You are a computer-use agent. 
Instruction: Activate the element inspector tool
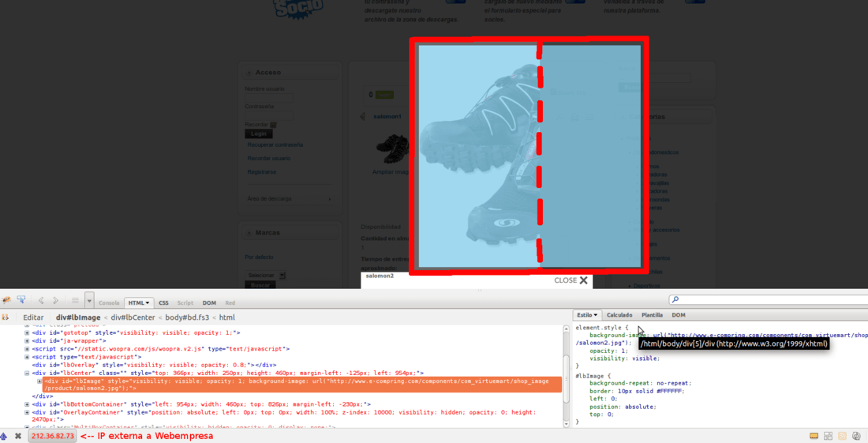(21, 300)
